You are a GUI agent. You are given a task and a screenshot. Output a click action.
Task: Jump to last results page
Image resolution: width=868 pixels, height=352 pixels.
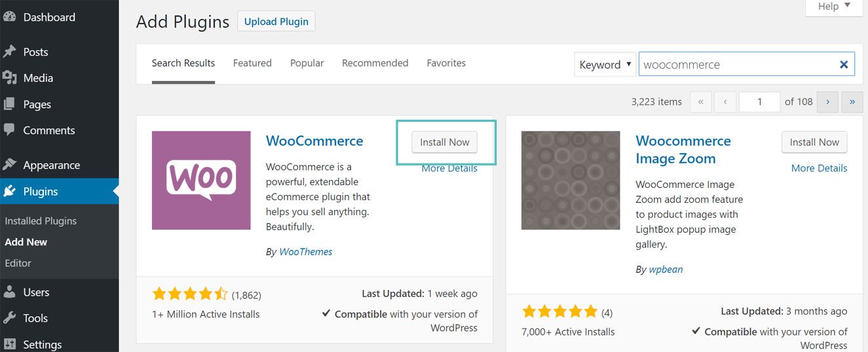852,101
